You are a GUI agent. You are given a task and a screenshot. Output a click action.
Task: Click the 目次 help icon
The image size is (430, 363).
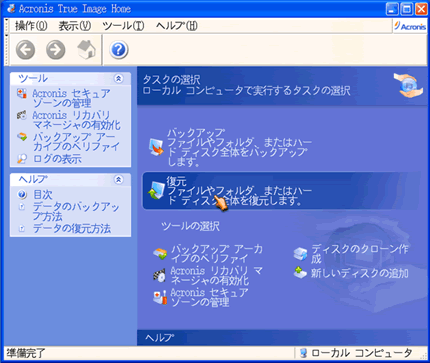tap(22, 194)
